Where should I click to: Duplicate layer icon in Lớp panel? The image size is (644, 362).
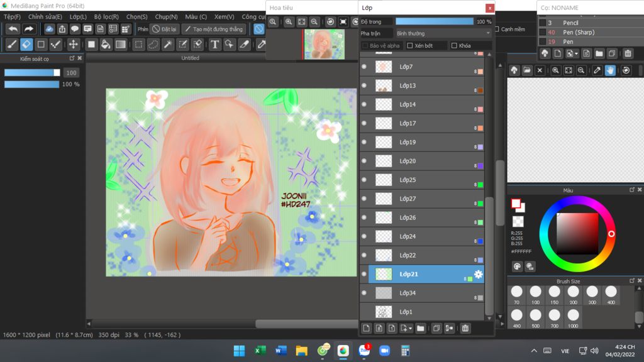(x=436, y=328)
